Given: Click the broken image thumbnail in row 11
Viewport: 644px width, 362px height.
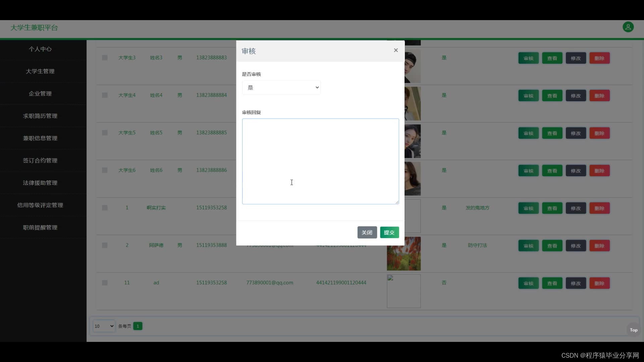Looking at the screenshot, I should tap(404, 291).
